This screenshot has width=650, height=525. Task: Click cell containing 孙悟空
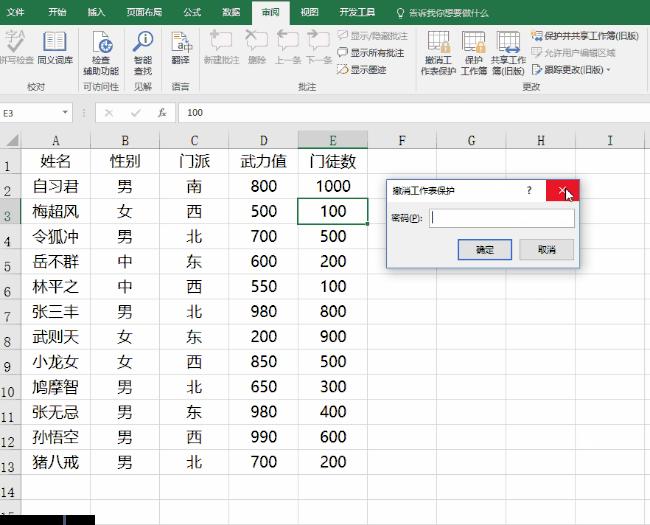[x=56, y=437]
